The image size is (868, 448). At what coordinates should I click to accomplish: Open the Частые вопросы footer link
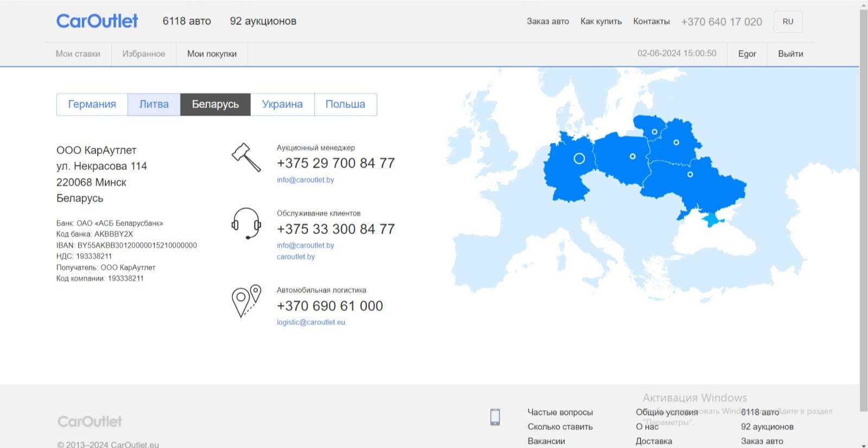[x=560, y=412]
